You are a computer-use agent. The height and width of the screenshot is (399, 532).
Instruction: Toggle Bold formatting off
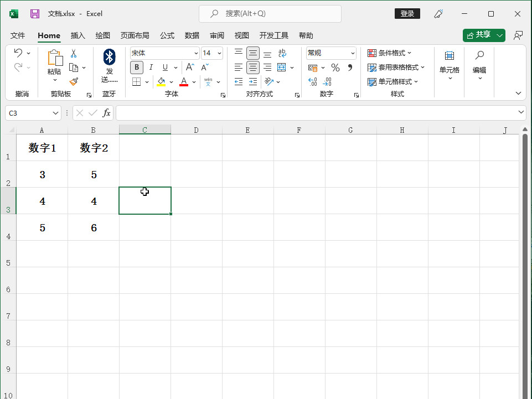tap(136, 68)
